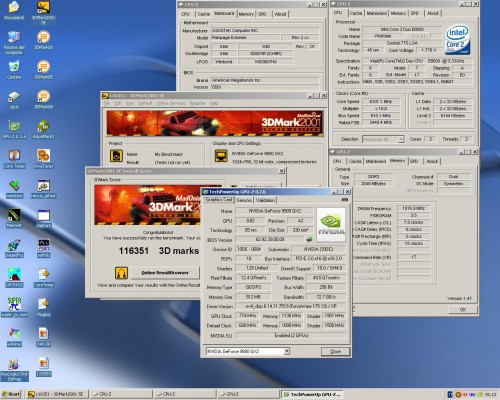Switch to the 3DMark2001 SE taskbar button
500x400 pixels.
(57, 394)
